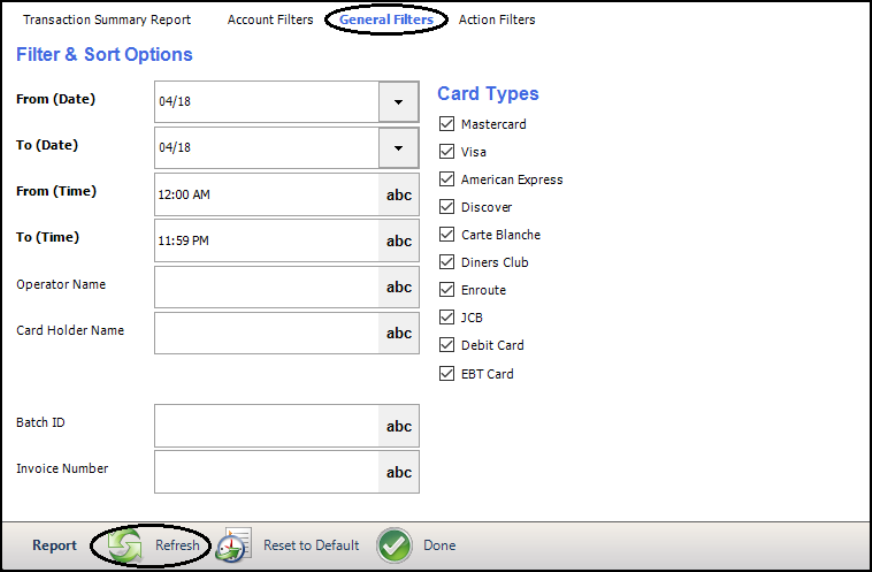Click abc keyboard icon for Batch ID
The width and height of the screenshot is (872, 572).
click(399, 426)
